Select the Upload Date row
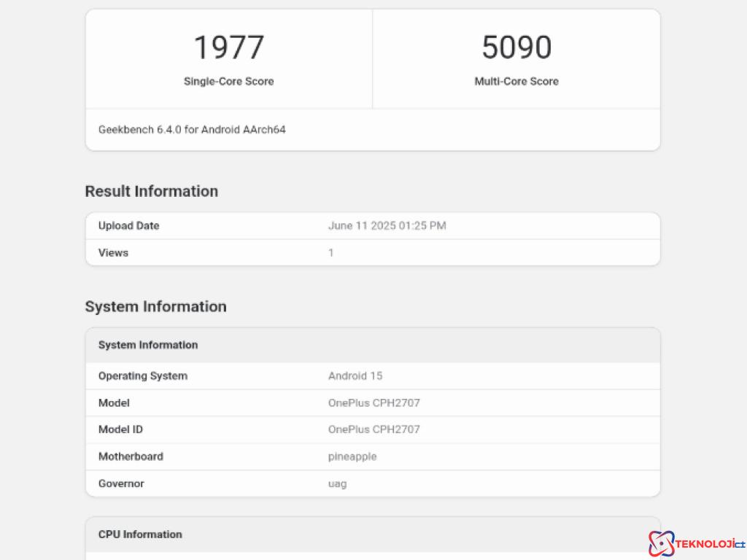This screenshot has height=560, width=747. 373,225
